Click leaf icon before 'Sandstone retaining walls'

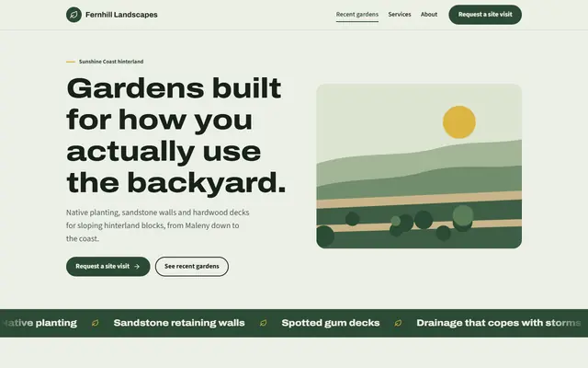[96, 323]
